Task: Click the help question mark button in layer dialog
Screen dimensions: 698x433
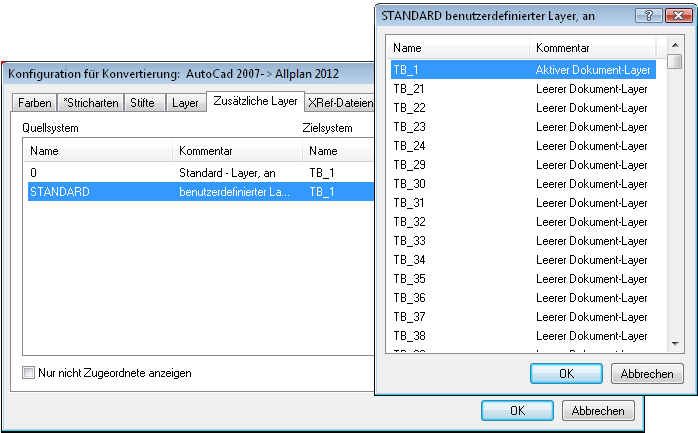Action: (x=648, y=16)
